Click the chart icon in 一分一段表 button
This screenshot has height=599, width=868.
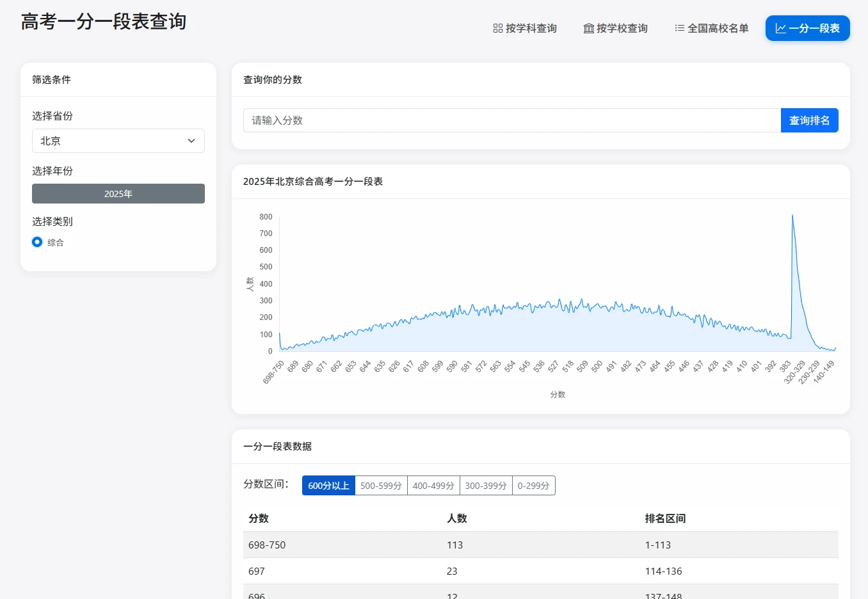click(780, 28)
